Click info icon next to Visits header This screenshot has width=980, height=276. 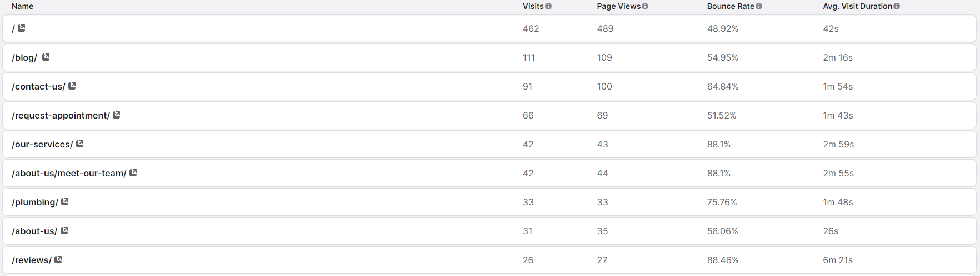point(548,6)
